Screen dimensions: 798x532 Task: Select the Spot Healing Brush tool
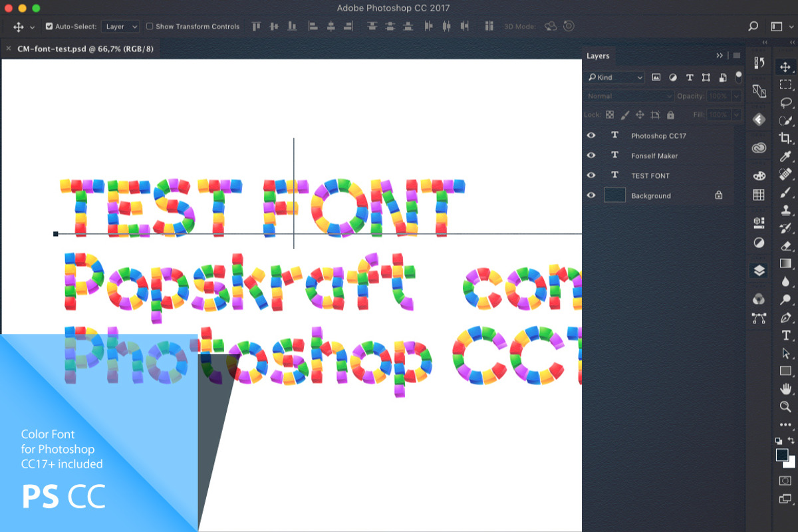pyautogui.click(x=785, y=174)
